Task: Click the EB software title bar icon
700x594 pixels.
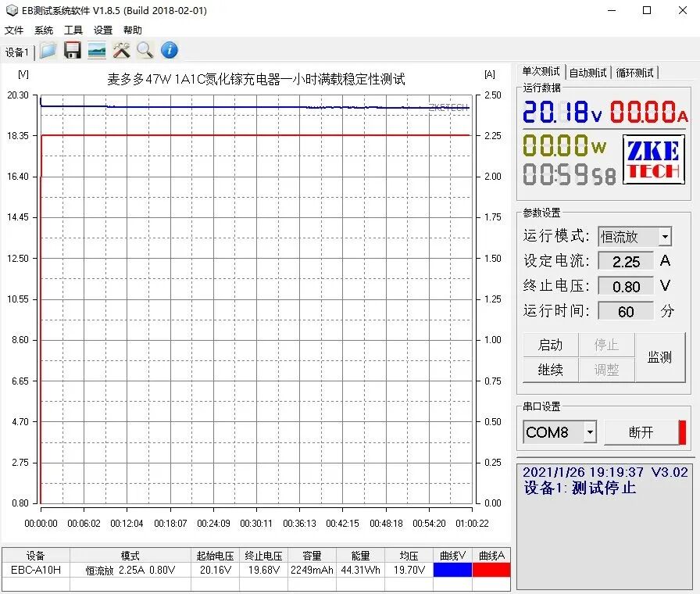Action: click(x=12, y=10)
